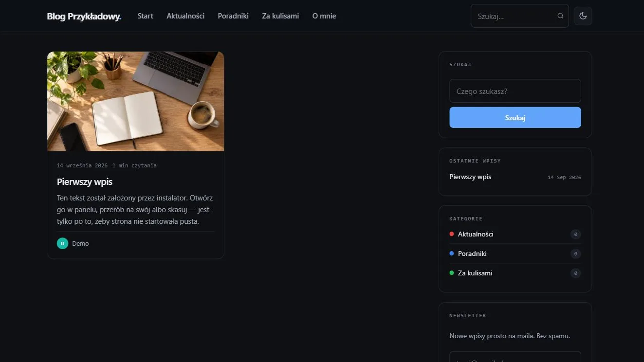Click the post excerpt text beginning Ten tekst
Image resolution: width=644 pixels, height=362 pixels.
click(135, 210)
